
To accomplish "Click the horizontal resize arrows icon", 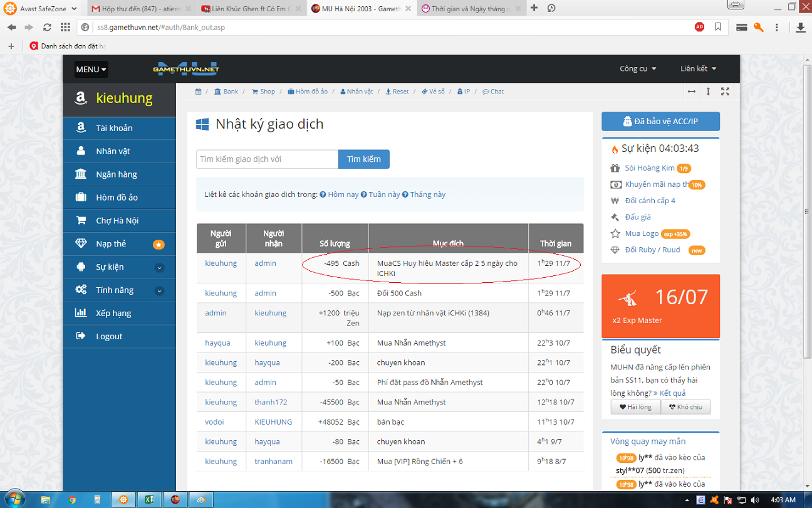I will coord(692,92).
